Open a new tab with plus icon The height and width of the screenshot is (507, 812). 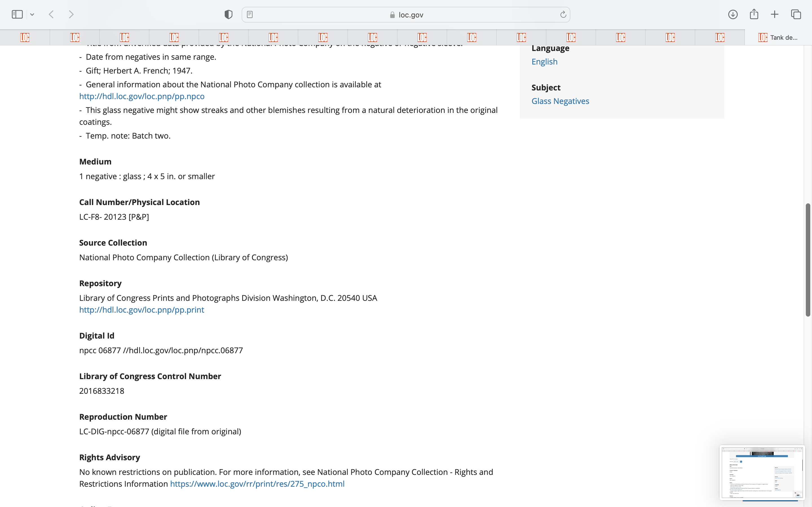tap(775, 14)
